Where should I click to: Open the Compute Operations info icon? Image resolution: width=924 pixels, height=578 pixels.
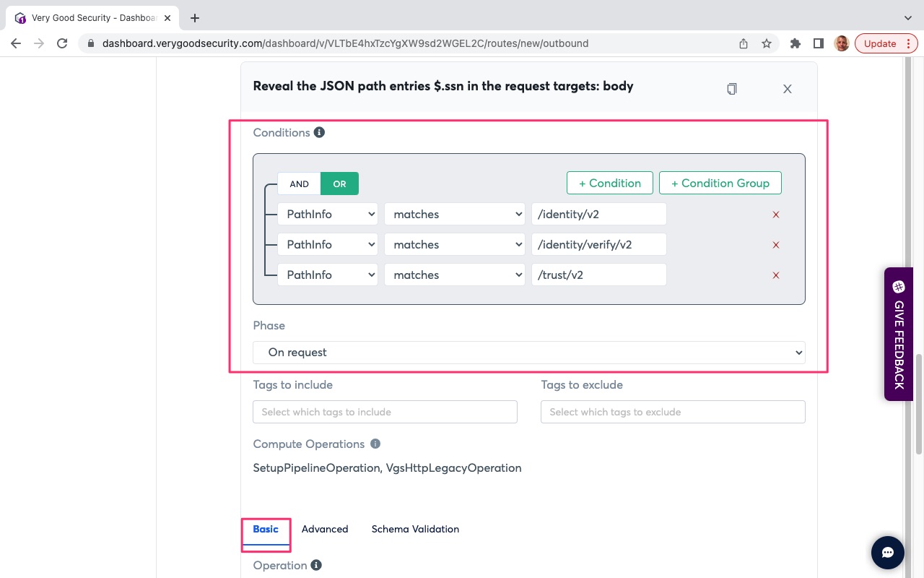tap(375, 444)
